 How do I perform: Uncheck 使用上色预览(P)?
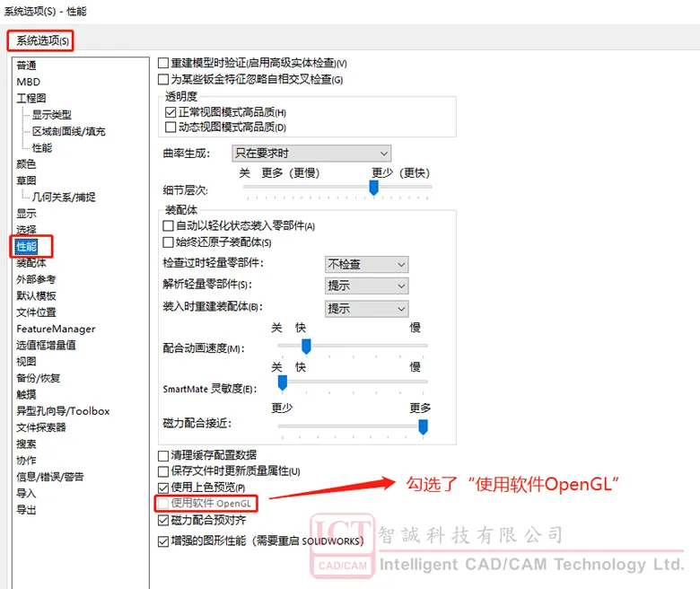click(x=163, y=488)
